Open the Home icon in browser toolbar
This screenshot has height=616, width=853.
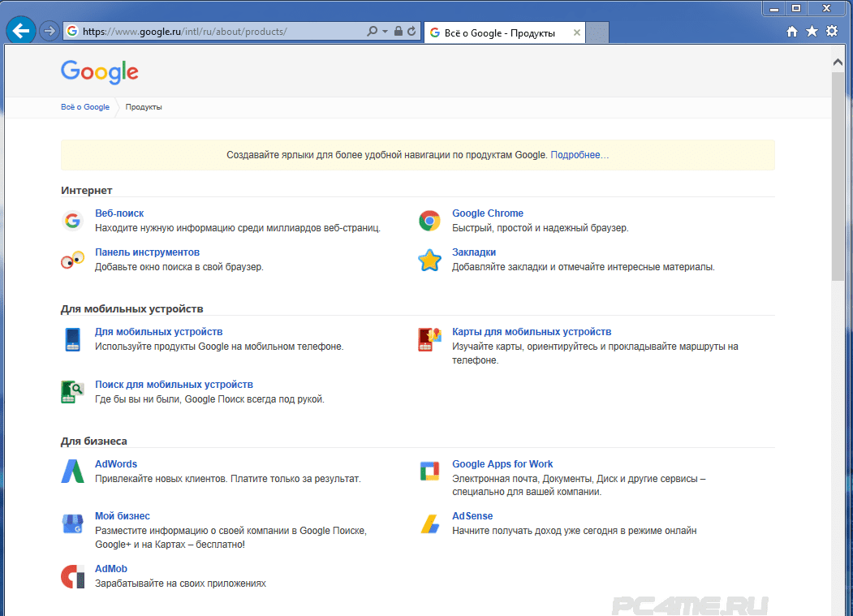pyautogui.click(x=792, y=32)
